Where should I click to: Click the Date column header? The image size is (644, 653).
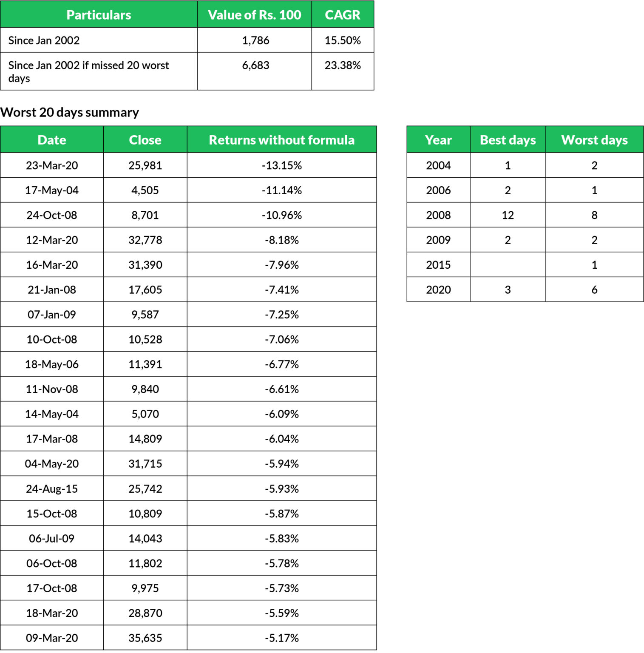(52, 140)
